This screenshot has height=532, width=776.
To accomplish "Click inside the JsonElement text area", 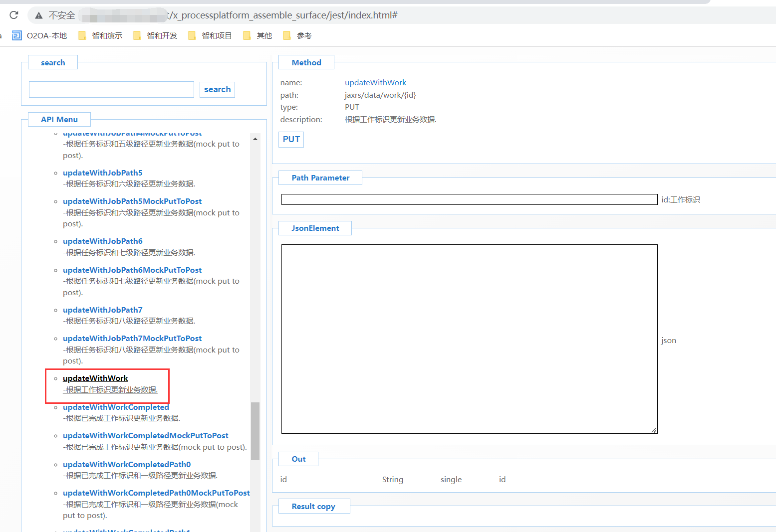I will [x=469, y=339].
